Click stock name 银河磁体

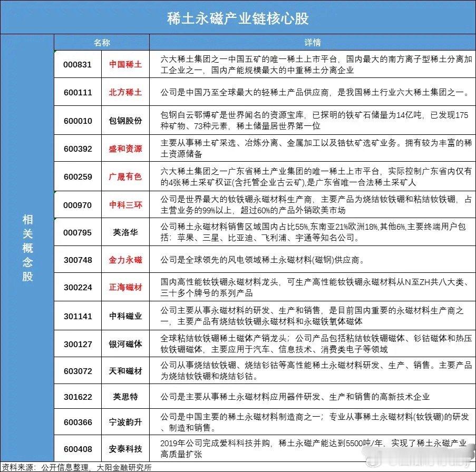click(x=125, y=344)
